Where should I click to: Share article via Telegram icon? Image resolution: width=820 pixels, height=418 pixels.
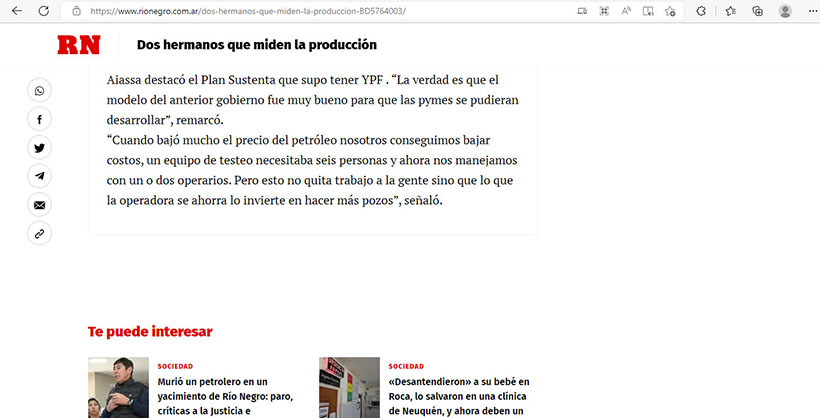(39, 176)
